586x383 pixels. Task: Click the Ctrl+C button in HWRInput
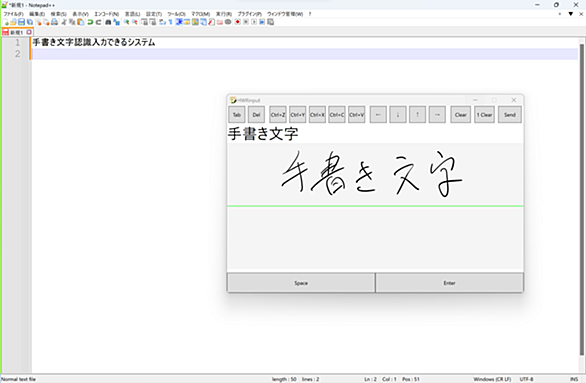point(337,115)
